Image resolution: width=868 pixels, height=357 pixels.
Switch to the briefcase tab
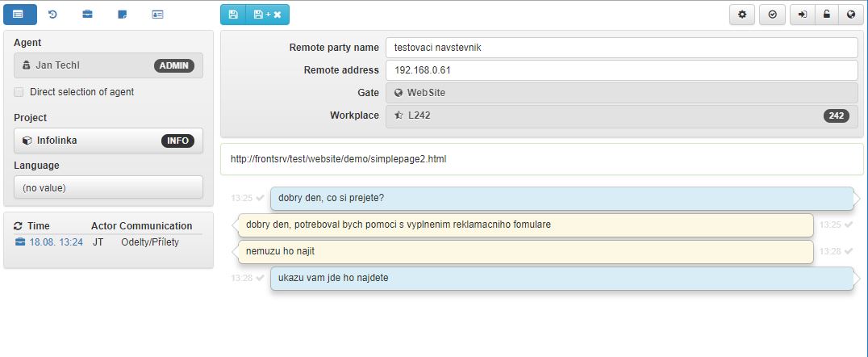point(87,15)
